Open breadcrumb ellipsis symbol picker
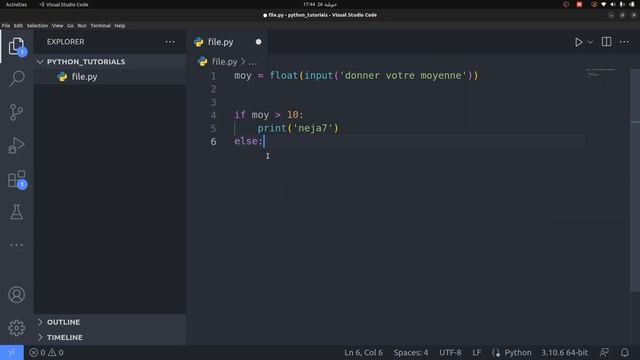Screen dimensions: 640x360 pos(253,62)
